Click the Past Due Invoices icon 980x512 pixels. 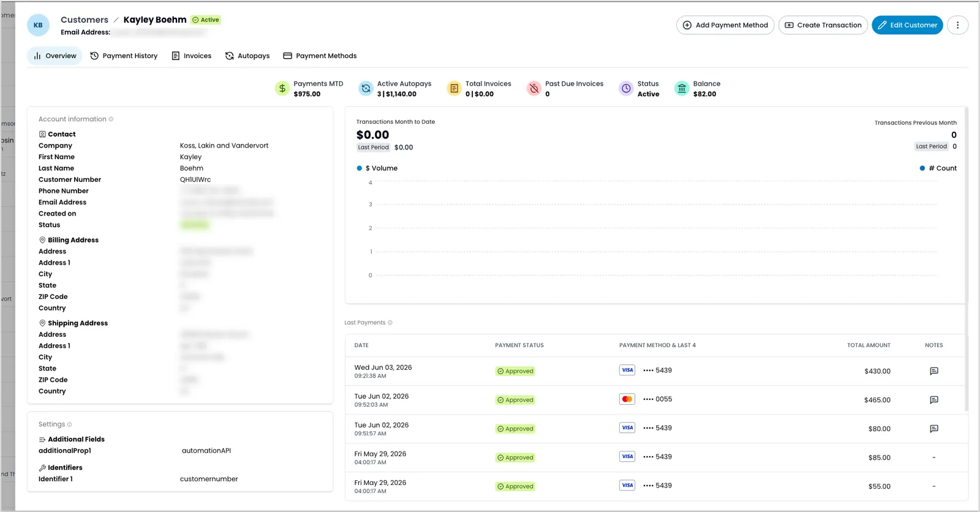point(534,89)
